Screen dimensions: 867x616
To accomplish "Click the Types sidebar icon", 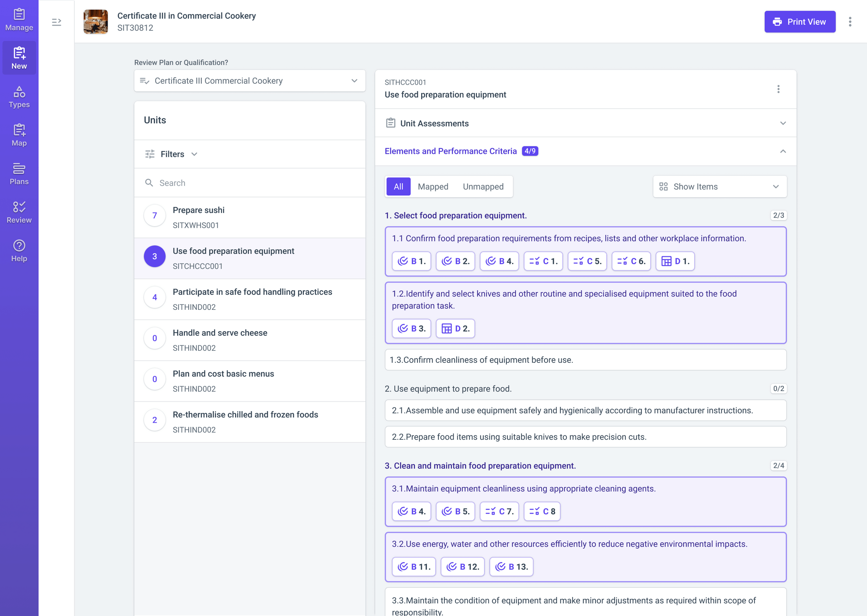I will [x=19, y=97].
